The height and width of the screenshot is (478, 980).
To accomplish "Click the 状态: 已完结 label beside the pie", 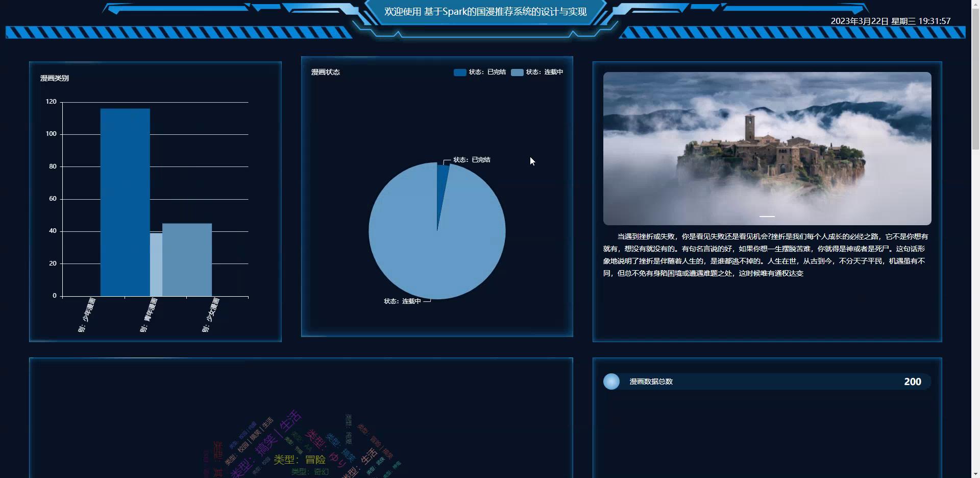I will (472, 160).
